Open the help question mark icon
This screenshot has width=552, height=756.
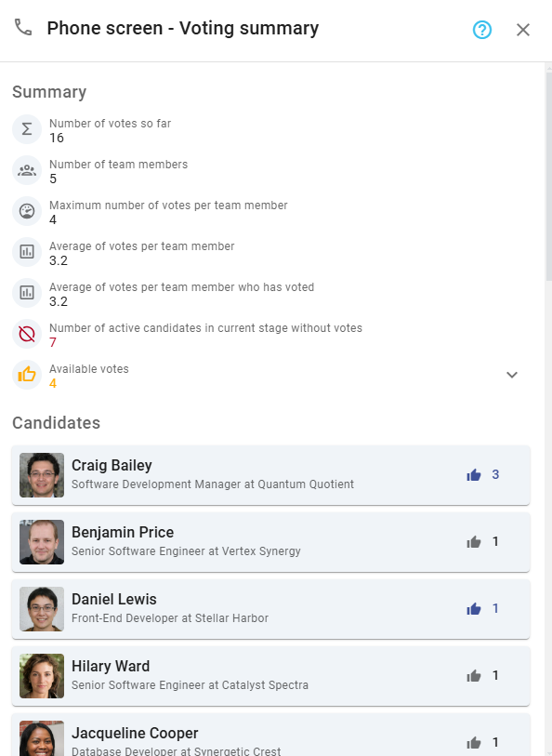click(481, 29)
